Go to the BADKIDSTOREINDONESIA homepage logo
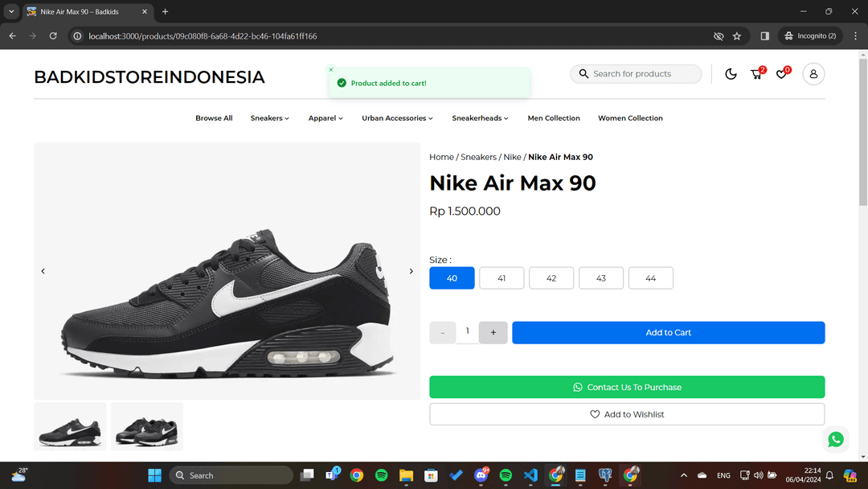 [x=149, y=77]
